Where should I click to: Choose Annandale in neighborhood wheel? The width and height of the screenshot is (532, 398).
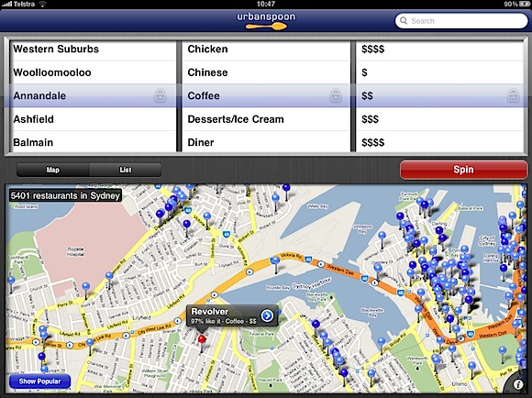point(93,95)
